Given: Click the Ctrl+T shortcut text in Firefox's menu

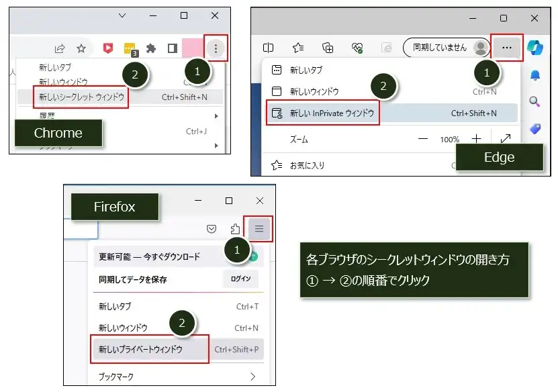Looking at the screenshot, I should [x=247, y=307].
